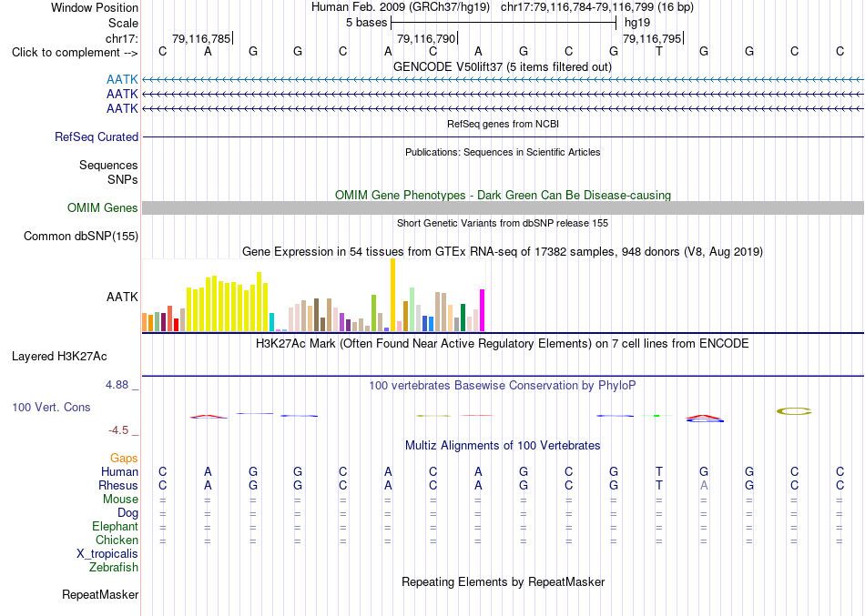Click the 'Window Position' label
This screenshot has height=616, width=865.
(x=95, y=7)
